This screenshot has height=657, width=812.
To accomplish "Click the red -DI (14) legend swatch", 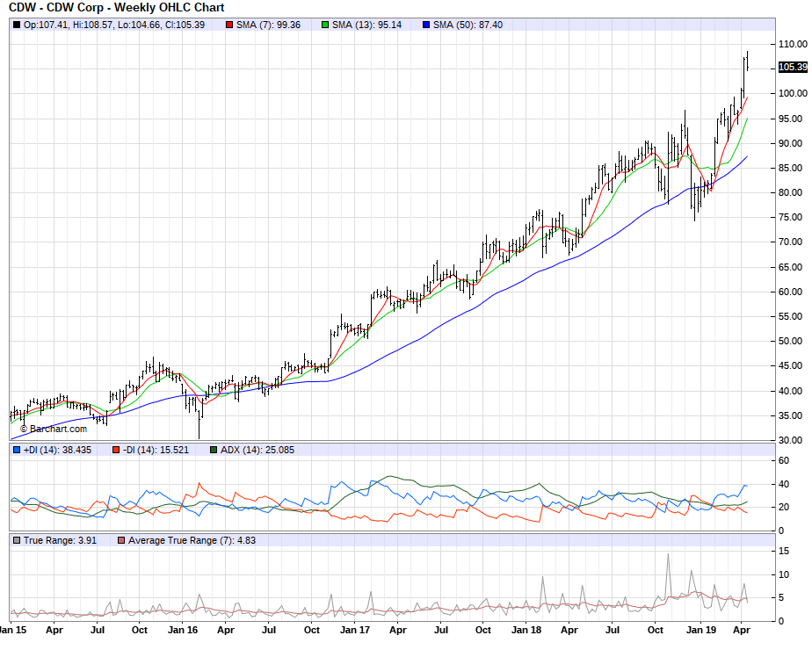I will point(116,451).
